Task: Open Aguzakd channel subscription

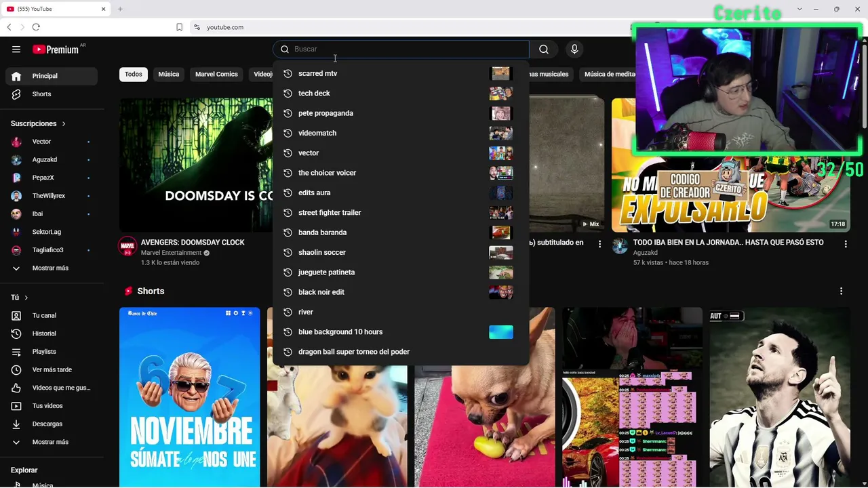Action: coord(52,159)
